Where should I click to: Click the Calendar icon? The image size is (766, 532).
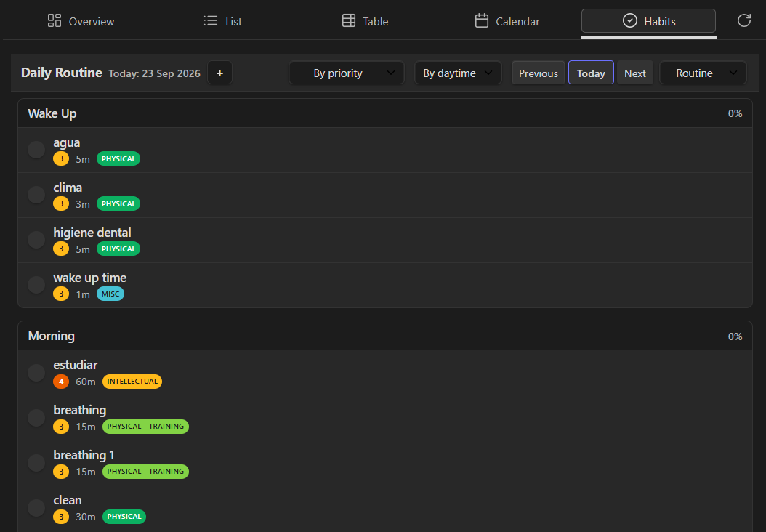(x=482, y=20)
